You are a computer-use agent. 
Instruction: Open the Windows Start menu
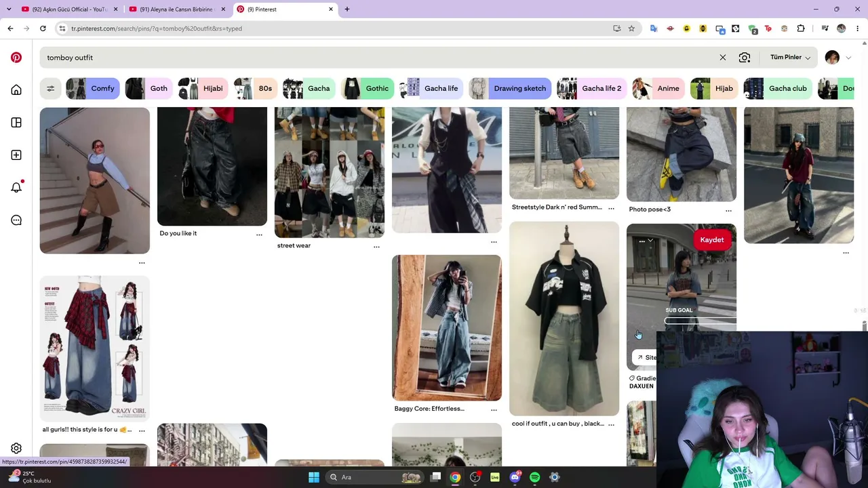tap(314, 477)
